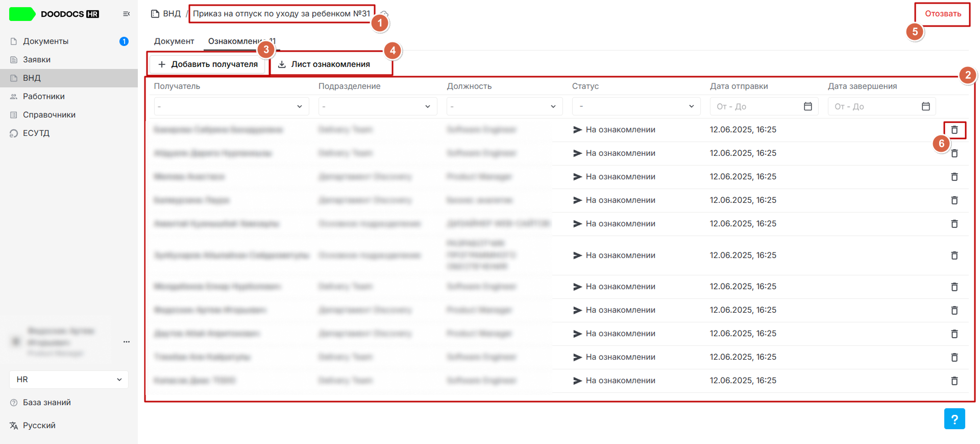
Task: Expand the Получатель filter dropdown
Action: 231,106
